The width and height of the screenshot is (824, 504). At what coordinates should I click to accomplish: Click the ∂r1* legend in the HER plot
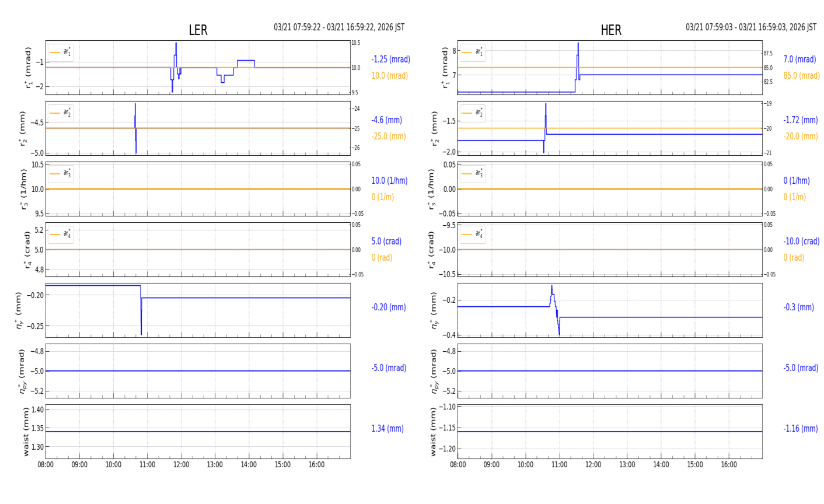473,52
